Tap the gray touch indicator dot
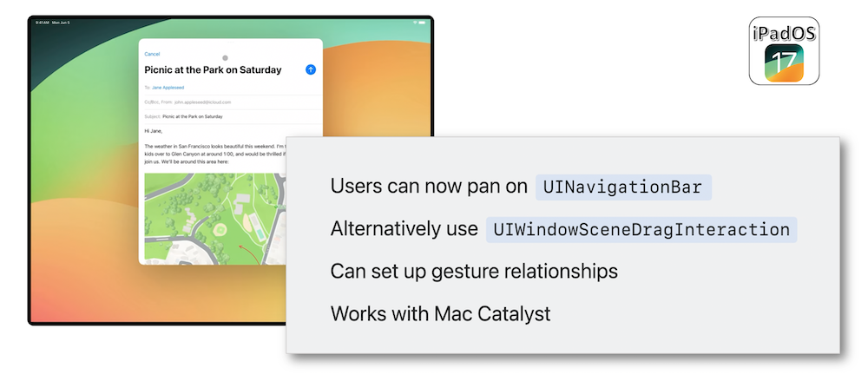 pos(225,57)
